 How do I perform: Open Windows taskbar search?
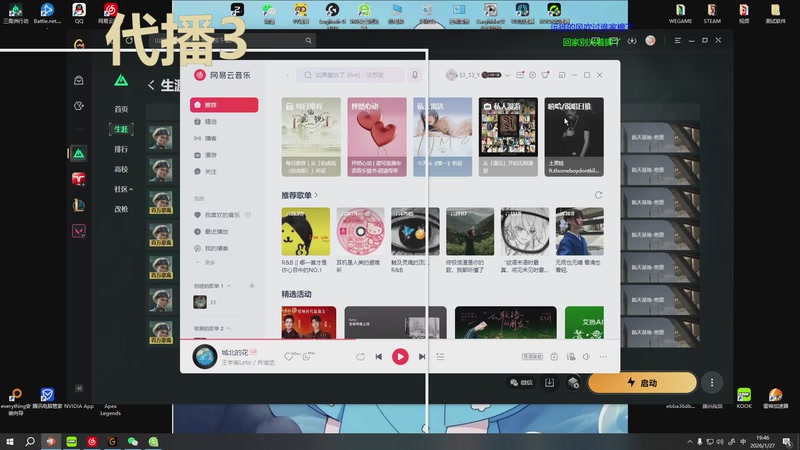[30, 441]
